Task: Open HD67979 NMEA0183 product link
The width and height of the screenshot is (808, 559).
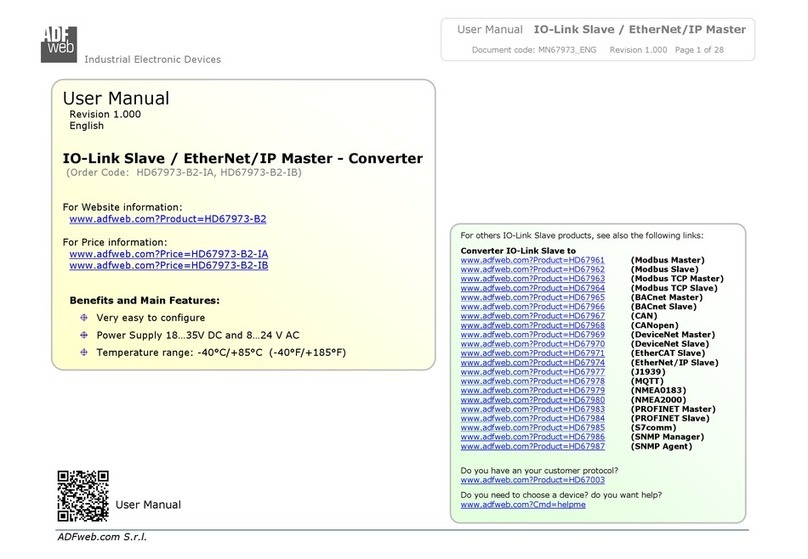Action: [532, 391]
